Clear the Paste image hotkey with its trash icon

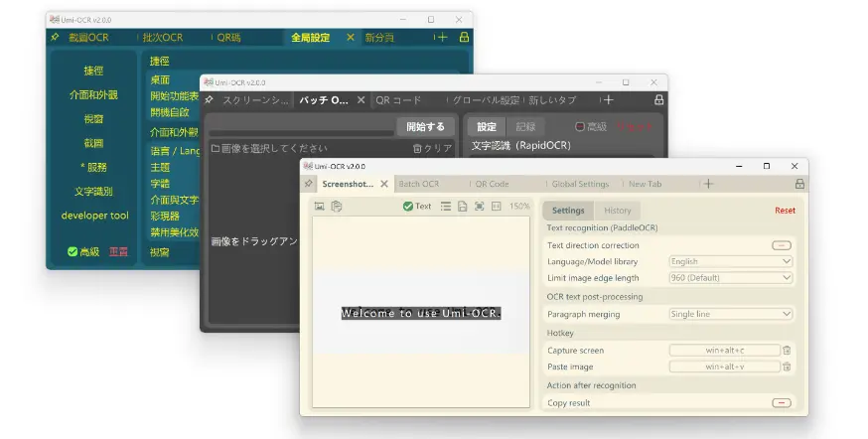pos(787,366)
